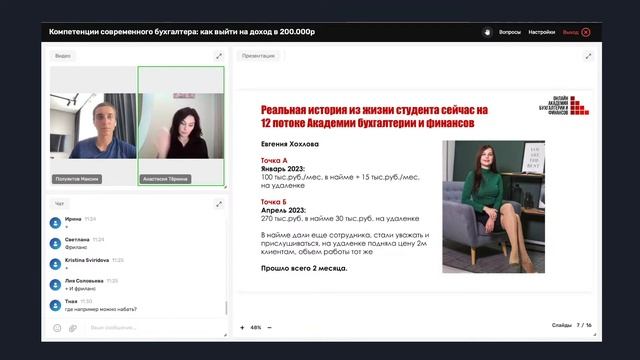Click the Kristina Sviridova name in chat
640x360 pixels.
[87, 260]
